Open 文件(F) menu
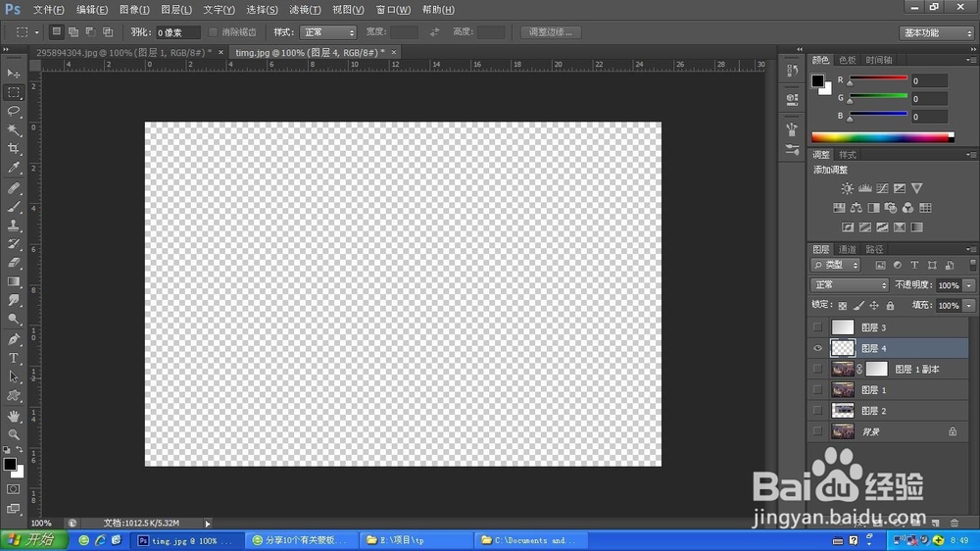 48,10
